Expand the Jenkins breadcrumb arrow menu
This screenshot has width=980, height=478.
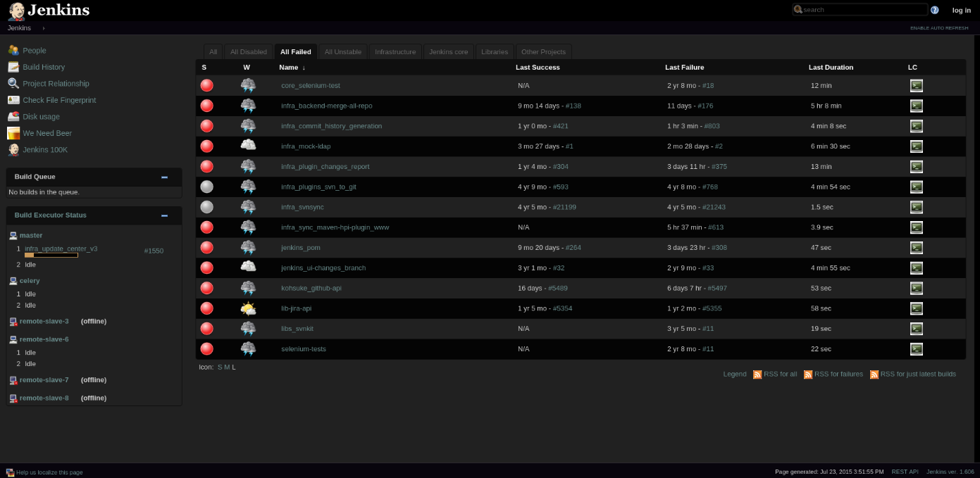(43, 28)
